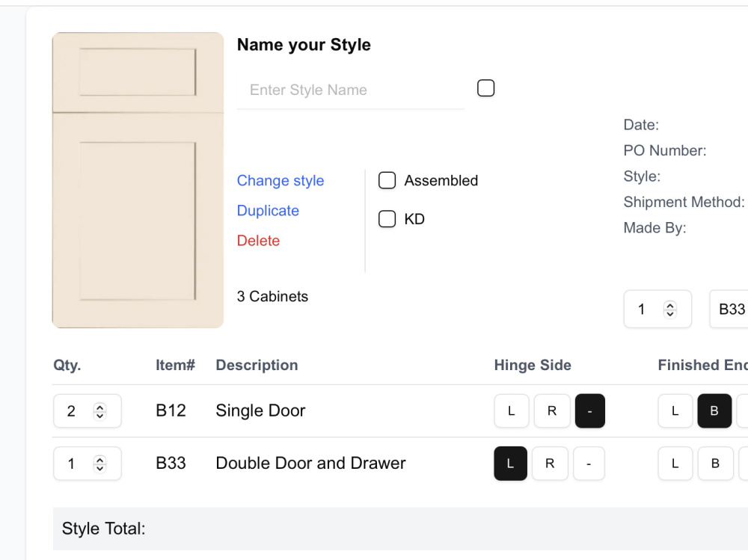The width and height of the screenshot is (748, 560).
Task: Click quantity stepper arrows for B12 row
Action: [99, 411]
